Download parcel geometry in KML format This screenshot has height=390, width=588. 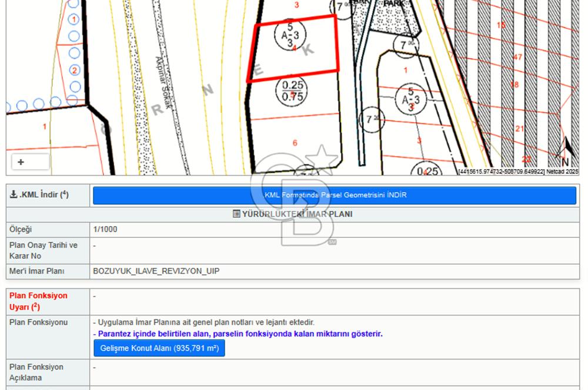(x=335, y=195)
